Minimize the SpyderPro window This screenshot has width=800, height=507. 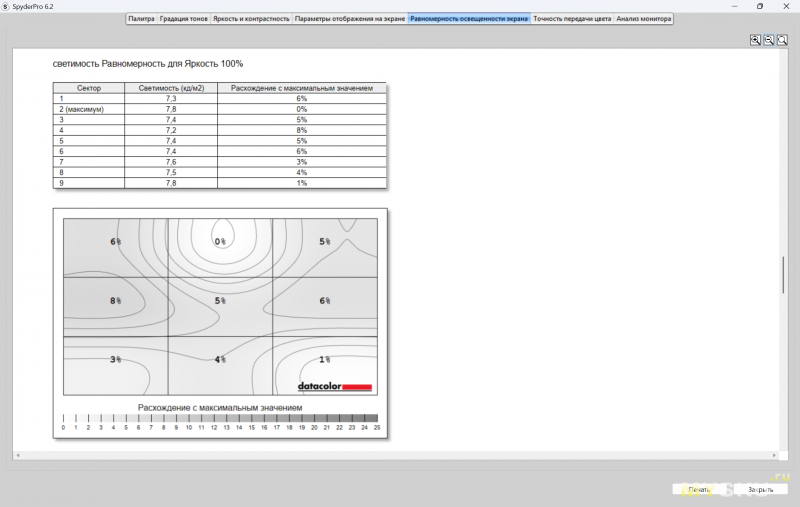click(x=731, y=6)
